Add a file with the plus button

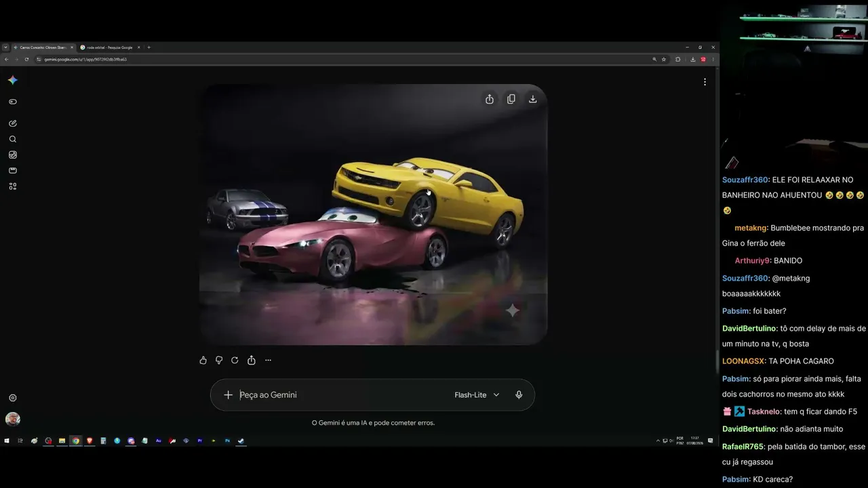click(228, 394)
